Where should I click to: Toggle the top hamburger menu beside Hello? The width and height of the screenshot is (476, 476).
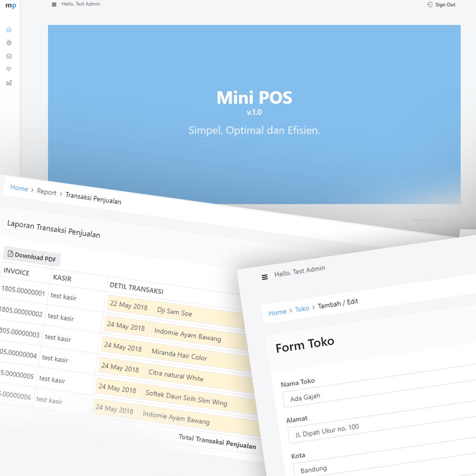pyautogui.click(x=54, y=4)
